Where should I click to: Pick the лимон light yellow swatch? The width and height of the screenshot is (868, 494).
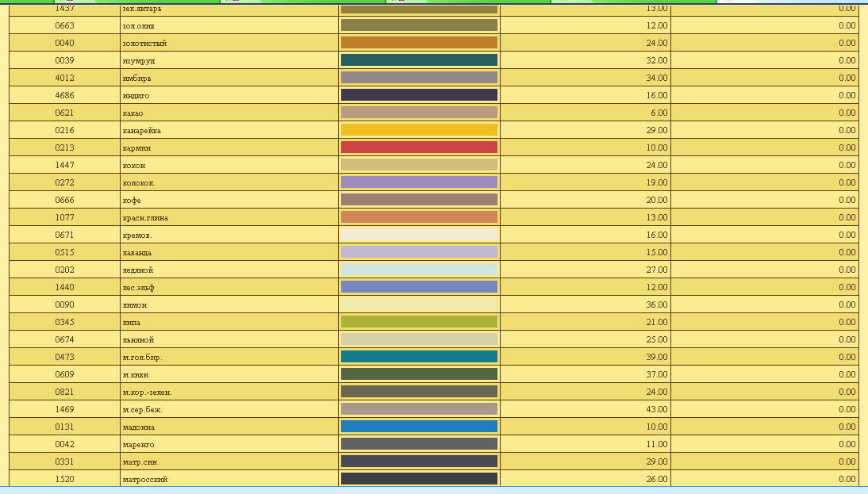tap(419, 304)
